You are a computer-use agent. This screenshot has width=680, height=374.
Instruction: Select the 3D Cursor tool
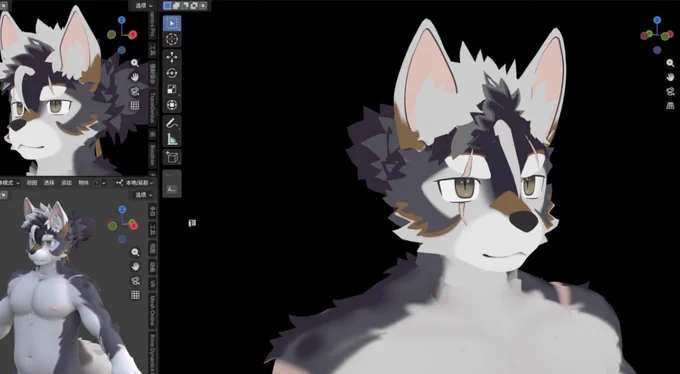pyautogui.click(x=172, y=39)
